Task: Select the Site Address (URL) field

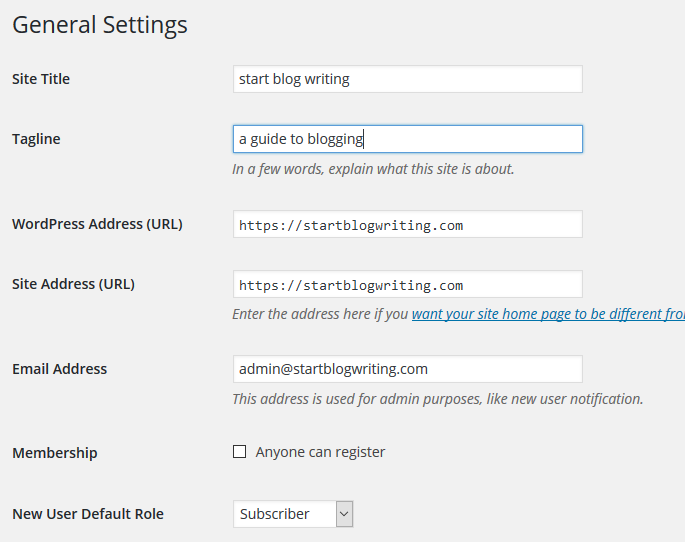Action: 408,284
